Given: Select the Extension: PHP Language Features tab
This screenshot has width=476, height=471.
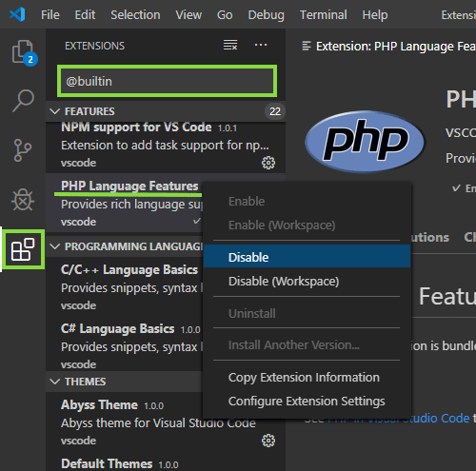Looking at the screenshot, I should click(x=388, y=47).
